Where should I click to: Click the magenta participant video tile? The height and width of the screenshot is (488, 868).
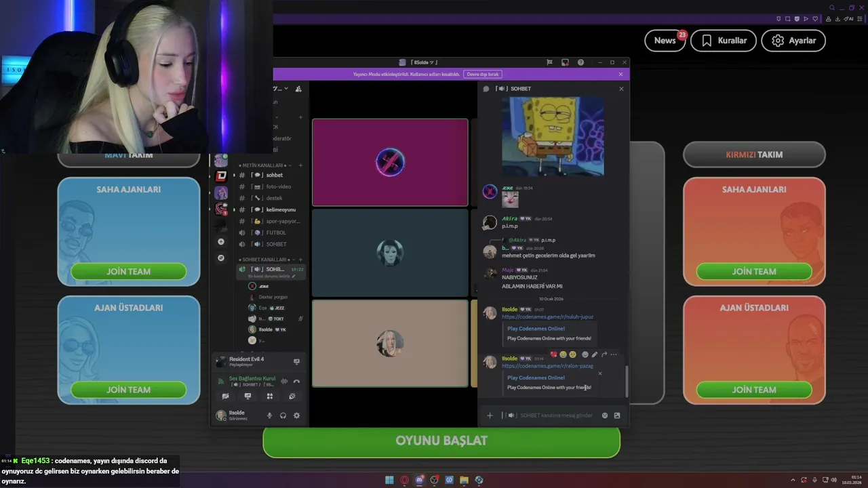click(x=390, y=163)
